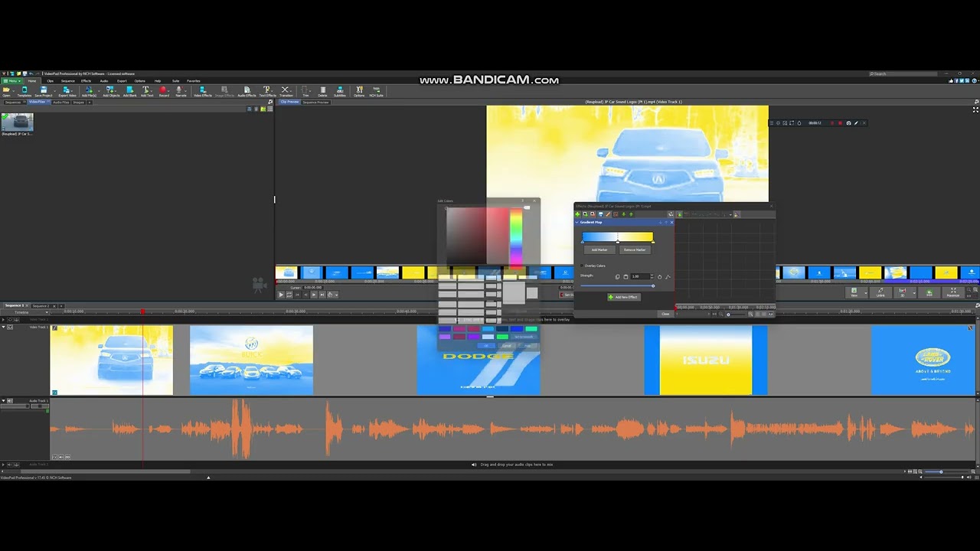Click the Add Text icon
Screen dimensions: 980x551
point(146,90)
